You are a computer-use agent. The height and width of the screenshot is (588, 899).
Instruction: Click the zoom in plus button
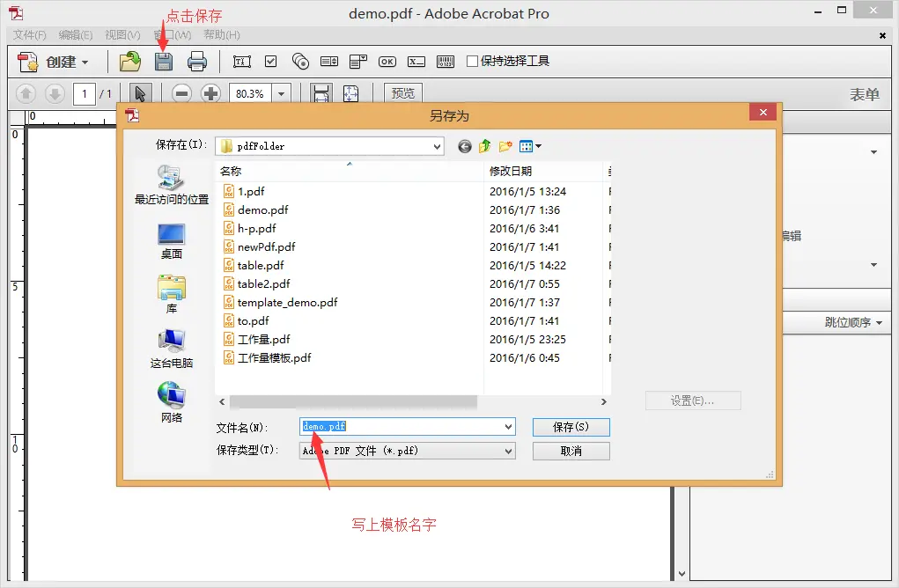[x=211, y=93]
